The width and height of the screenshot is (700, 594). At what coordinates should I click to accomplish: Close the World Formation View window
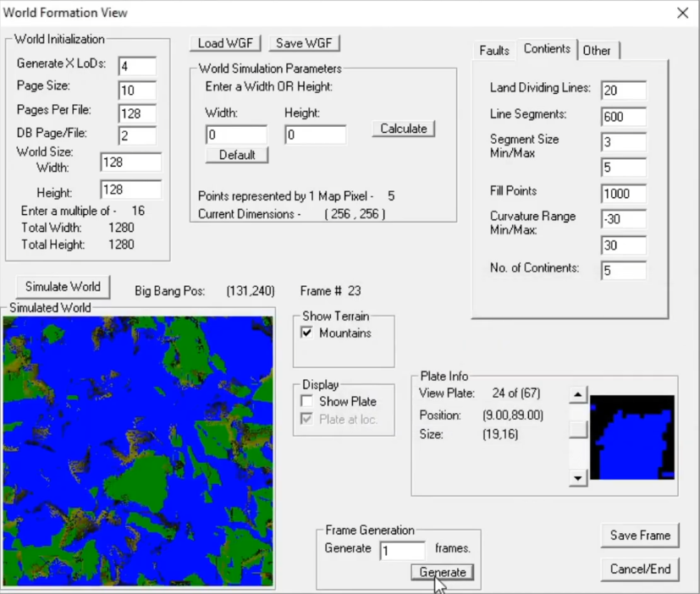click(682, 13)
